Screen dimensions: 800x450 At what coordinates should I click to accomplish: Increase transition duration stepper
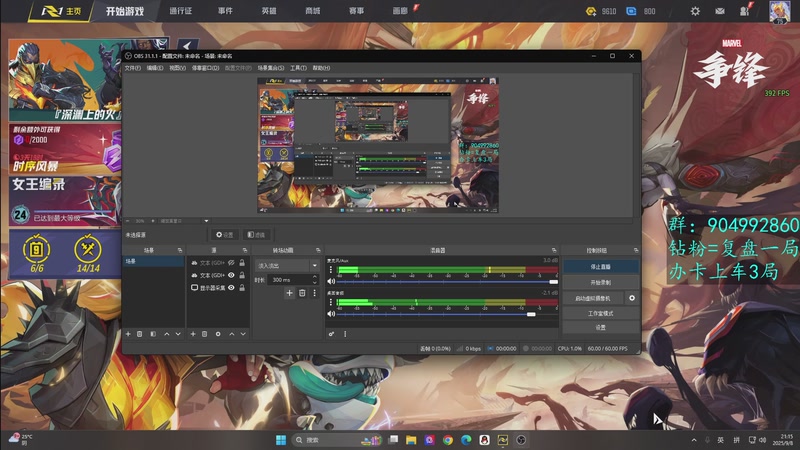point(314,277)
